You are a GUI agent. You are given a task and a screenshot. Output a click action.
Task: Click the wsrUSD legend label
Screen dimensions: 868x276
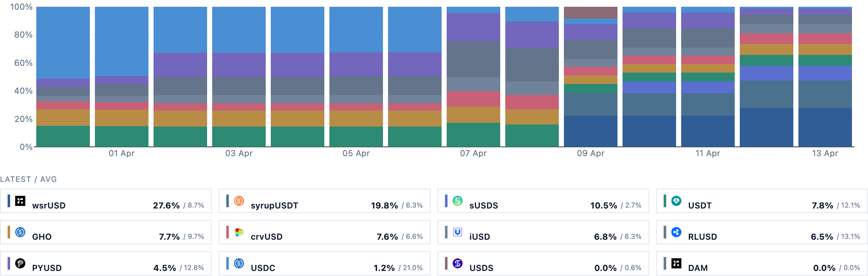tap(49, 206)
